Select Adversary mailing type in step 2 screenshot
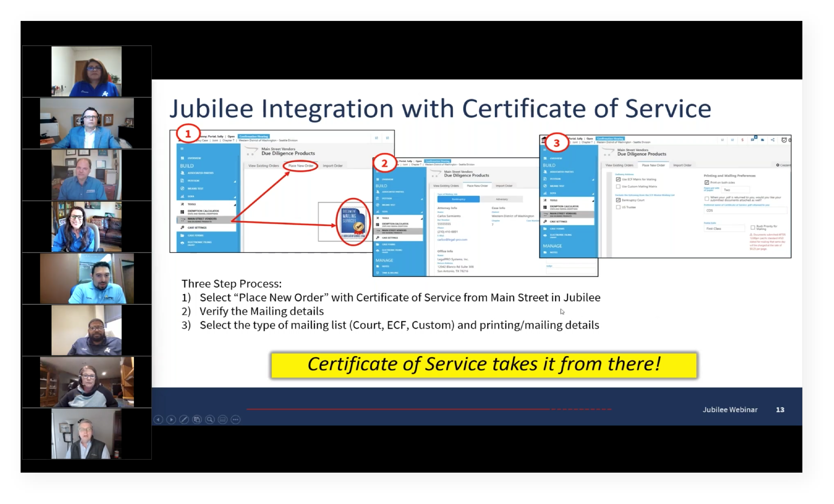This screenshot has height=504, width=834. coord(502,199)
